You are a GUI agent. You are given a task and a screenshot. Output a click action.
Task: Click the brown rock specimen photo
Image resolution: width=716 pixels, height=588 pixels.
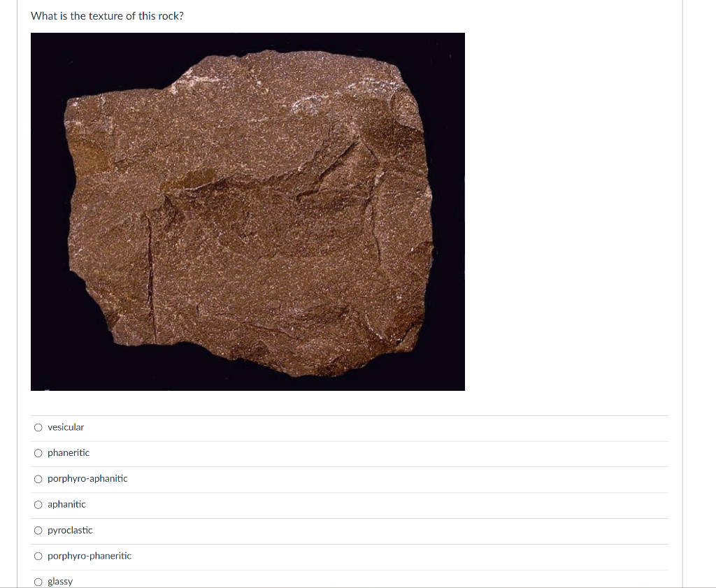click(x=248, y=211)
